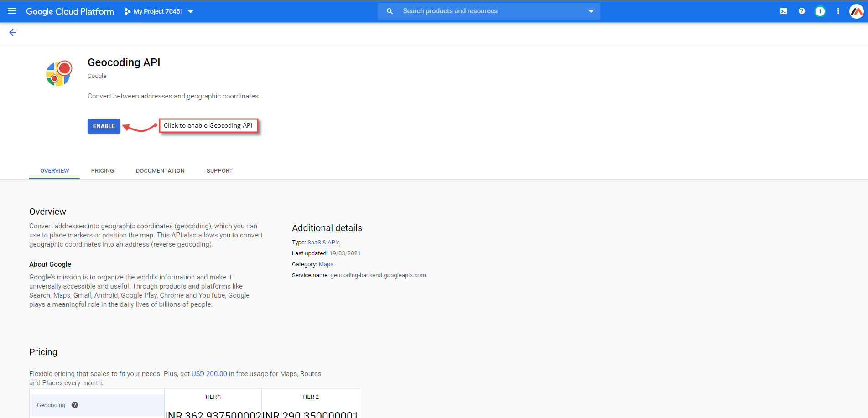Open the SaaS & APIs link
This screenshot has width=868, height=418.
pyautogui.click(x=323, y=243)
